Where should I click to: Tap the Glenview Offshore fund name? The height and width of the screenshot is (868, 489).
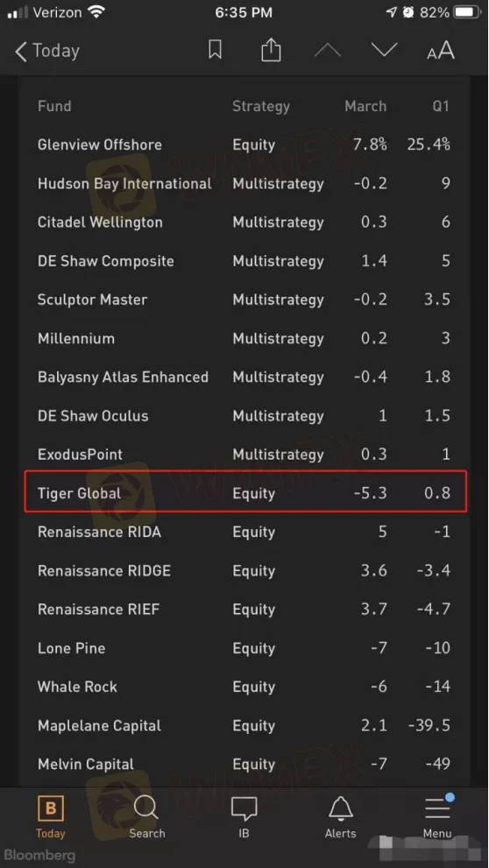point(100,145)
